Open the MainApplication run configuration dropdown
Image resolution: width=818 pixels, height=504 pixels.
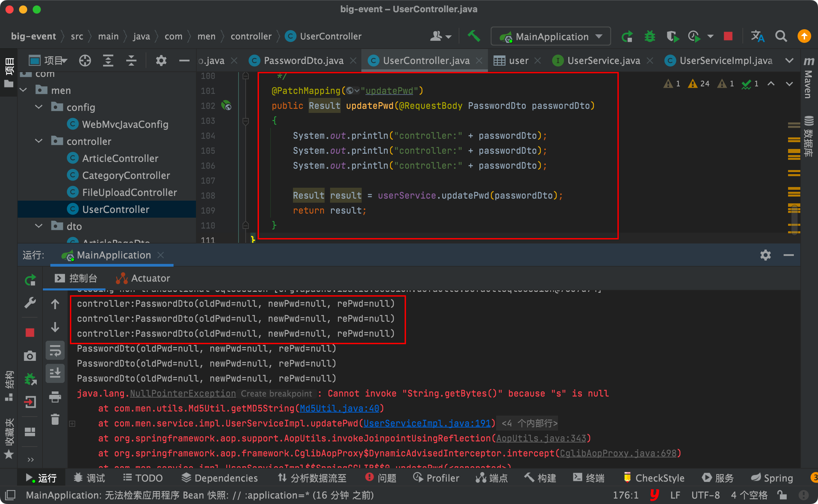click(551, 36)
